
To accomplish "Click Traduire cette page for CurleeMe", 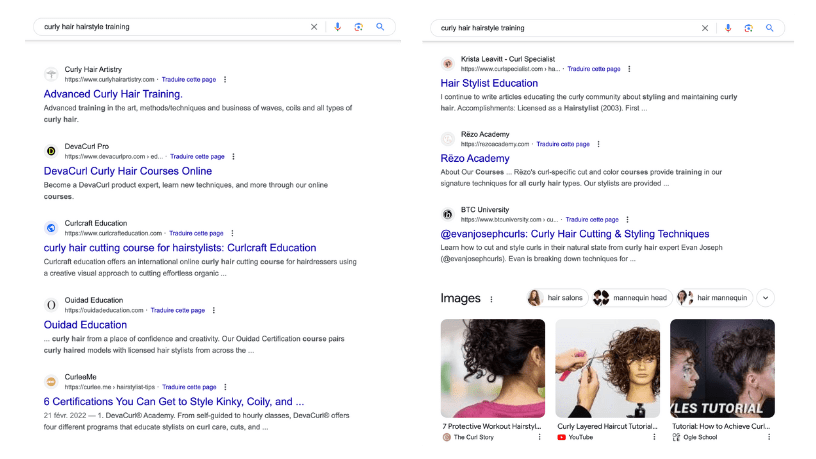I will click(x=189, y=387).
